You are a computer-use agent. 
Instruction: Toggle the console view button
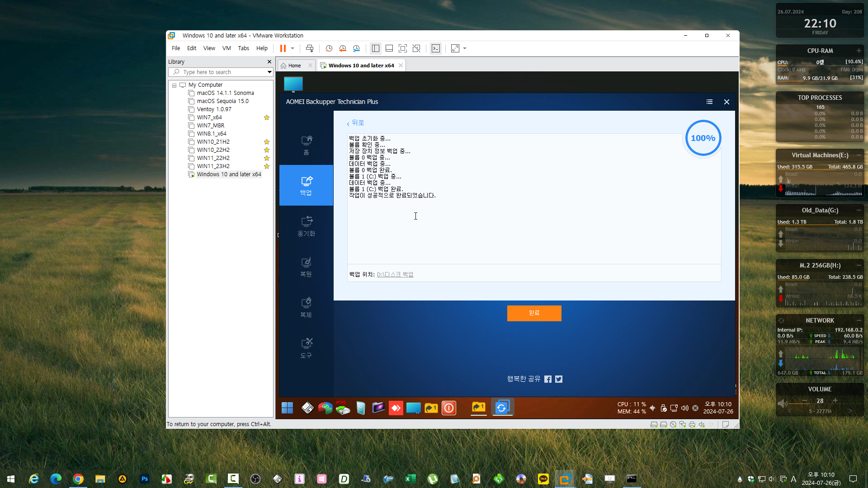[436, 48]
